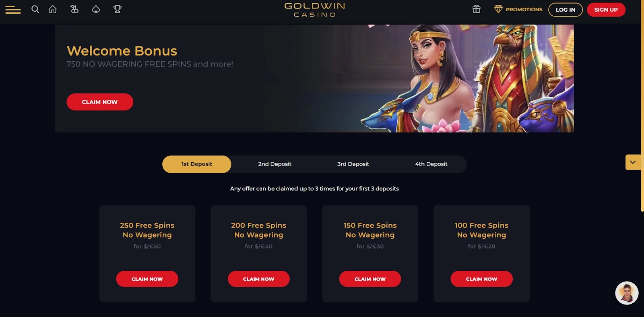Viewport: 644px width, 317px height.
Task: Switch to the 4th Deposit tab
Action: (x=431, y=164)
